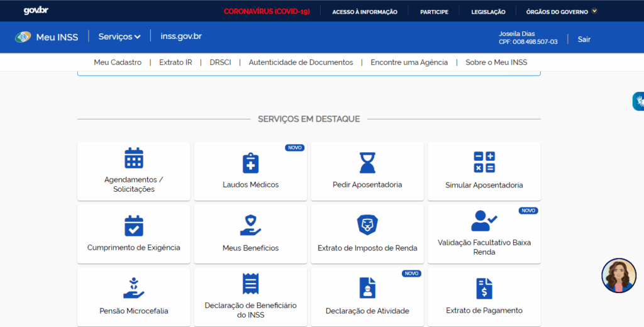Select the Pedir Aposentadoria hourglass icon
Viewport: 644px width, 327px height.
367,163
